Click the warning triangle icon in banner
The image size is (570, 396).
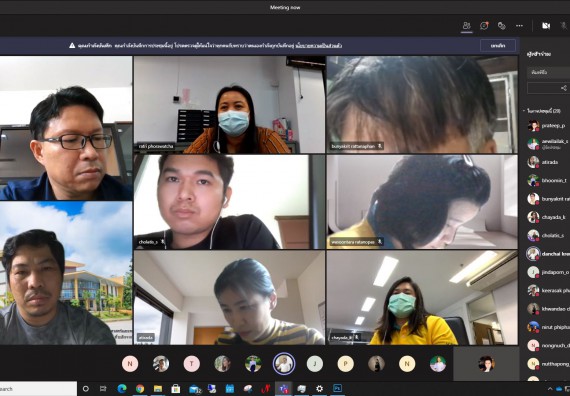tap(72, 45)
